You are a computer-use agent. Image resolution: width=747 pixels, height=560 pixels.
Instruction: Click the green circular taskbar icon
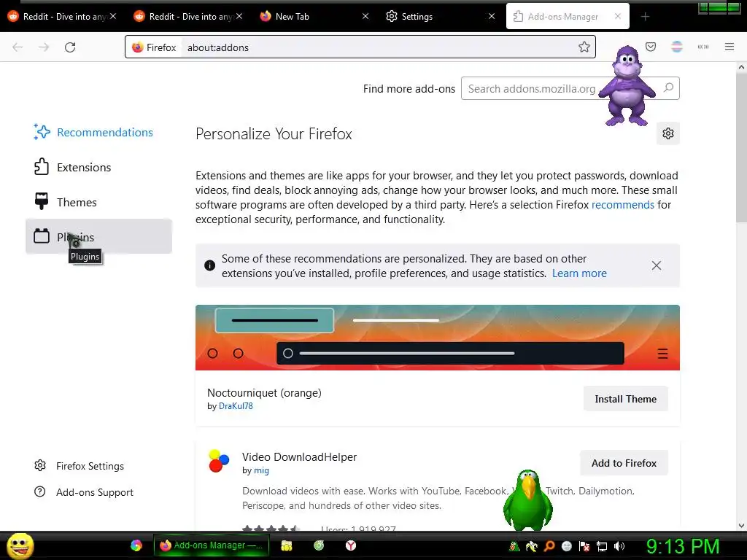[x=319, y=545]
